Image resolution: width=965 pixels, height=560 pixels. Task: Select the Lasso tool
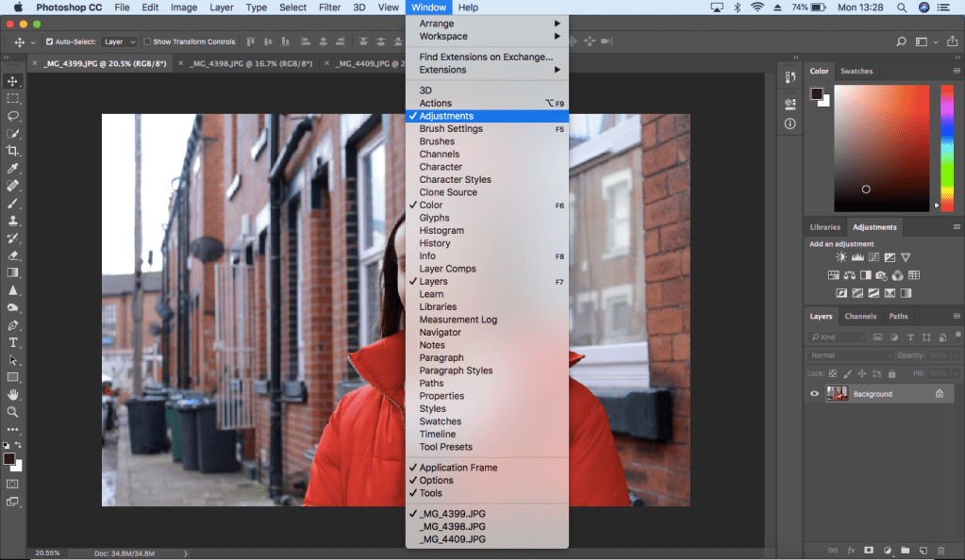pos(13,116)
